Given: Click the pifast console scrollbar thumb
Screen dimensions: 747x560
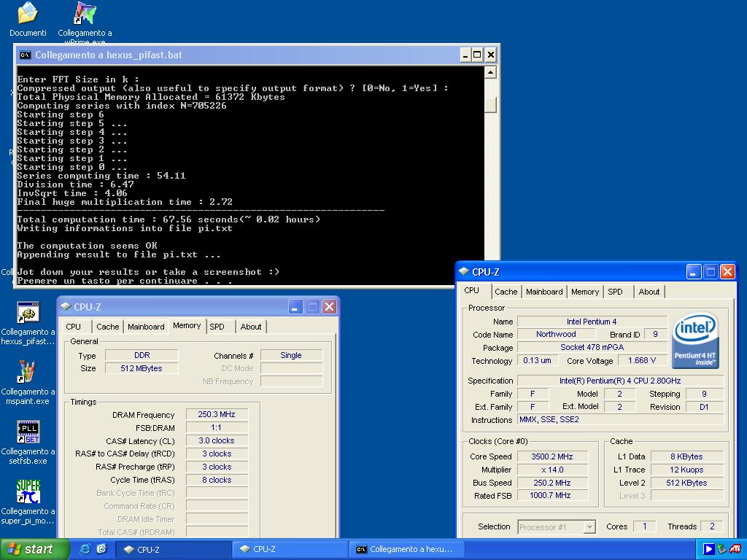Looking at the screenshot, I should tap(490, 105).
